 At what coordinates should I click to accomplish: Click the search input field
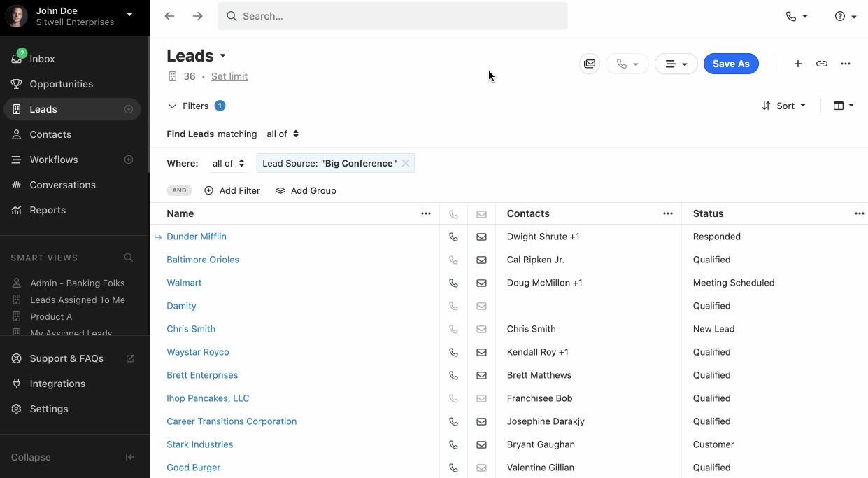click(392, 16)
